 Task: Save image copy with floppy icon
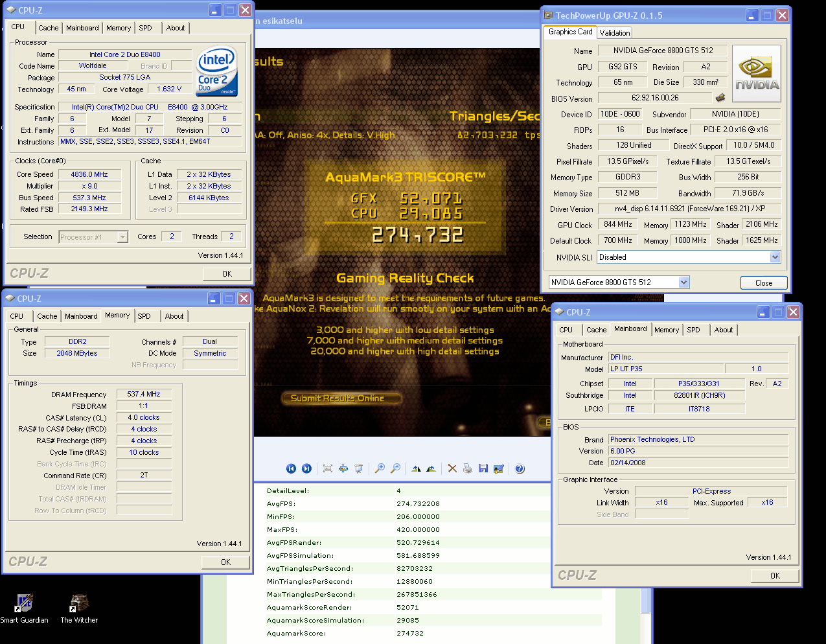click(x=483, y=468)
